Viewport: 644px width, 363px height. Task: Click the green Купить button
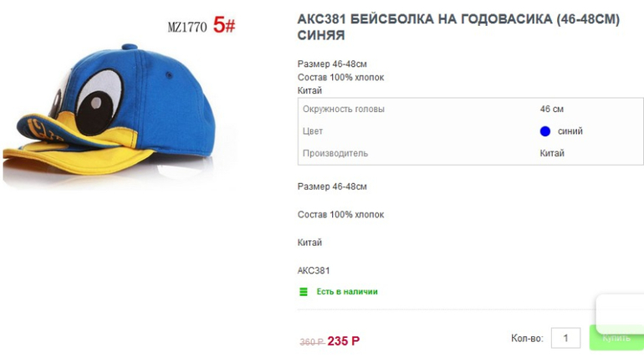click(x=616, y=338)
